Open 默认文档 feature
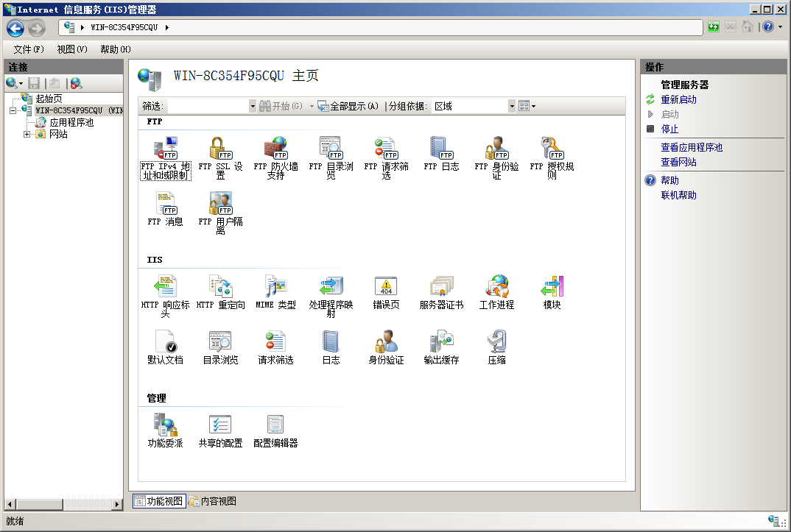 166,347
